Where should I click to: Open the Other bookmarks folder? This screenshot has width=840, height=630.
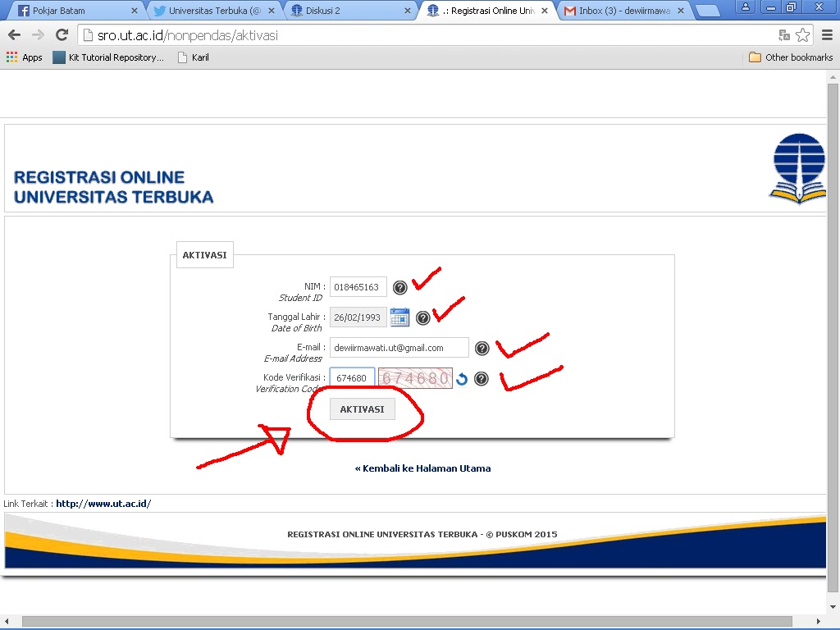pos(791,57)
